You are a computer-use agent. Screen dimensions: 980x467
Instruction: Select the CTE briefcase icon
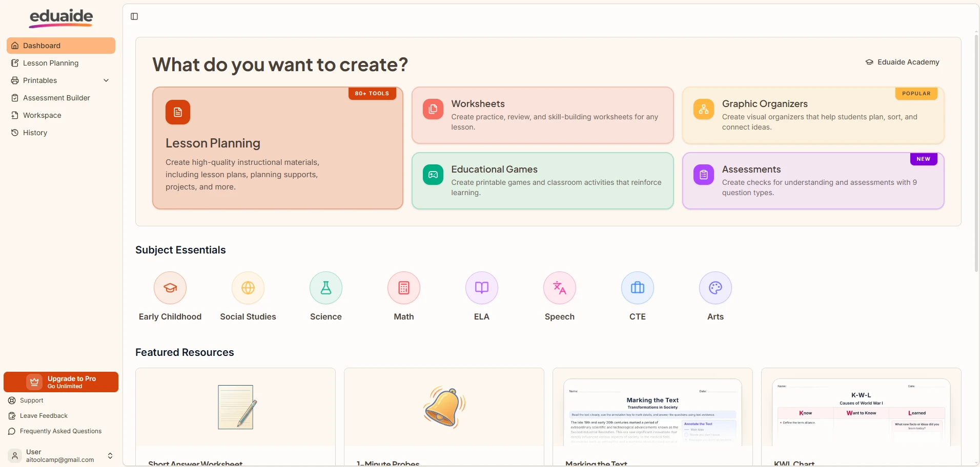point(638,288)
